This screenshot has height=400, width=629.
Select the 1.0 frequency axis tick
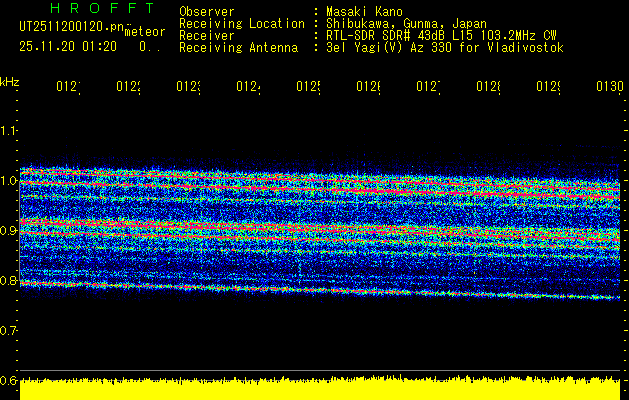pyautogui.click(x=9, y=181)
